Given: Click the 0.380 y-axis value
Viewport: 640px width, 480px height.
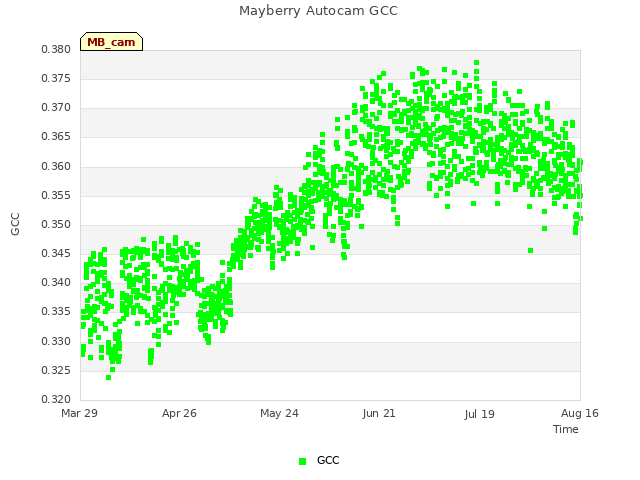Looking at the screenshot, I should [56, 49].
